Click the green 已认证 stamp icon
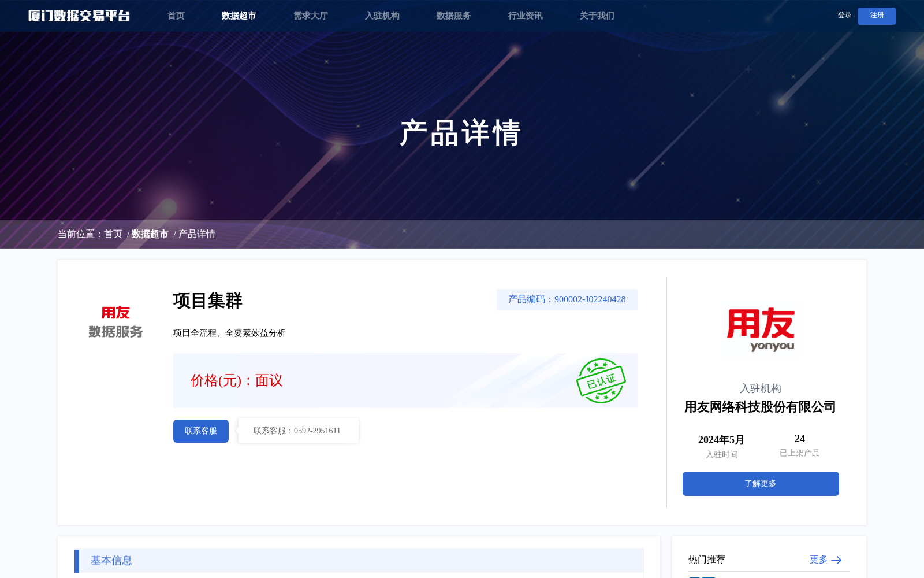 601,380
